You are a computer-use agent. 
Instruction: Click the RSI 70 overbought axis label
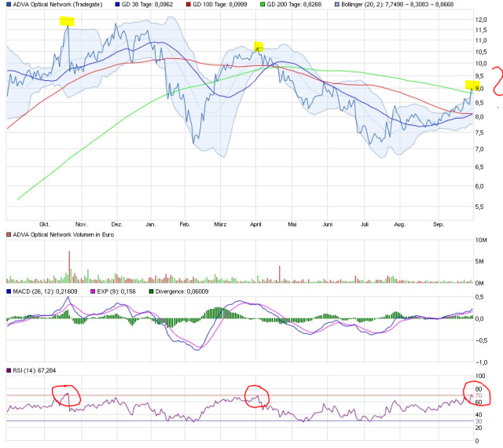(x=479, y=395)
